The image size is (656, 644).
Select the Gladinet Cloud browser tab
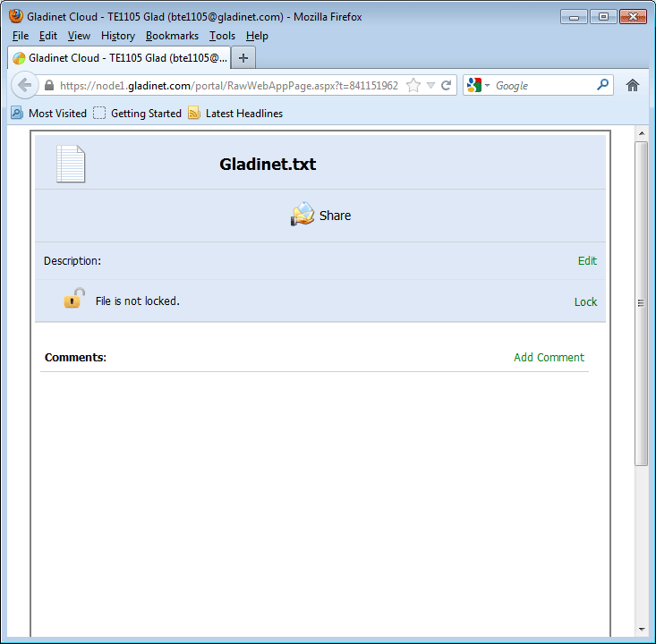click(119, 58)
